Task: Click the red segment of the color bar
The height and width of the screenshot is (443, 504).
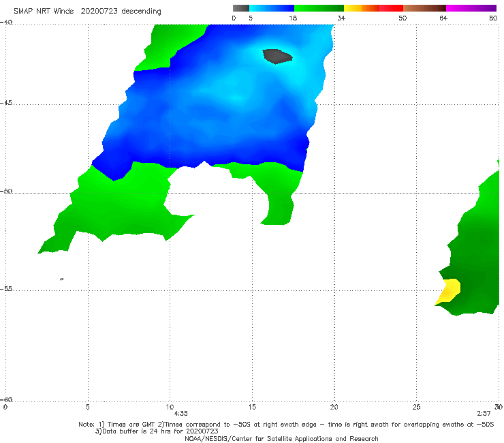Action: pyautogui.click(x=391, y=8)
